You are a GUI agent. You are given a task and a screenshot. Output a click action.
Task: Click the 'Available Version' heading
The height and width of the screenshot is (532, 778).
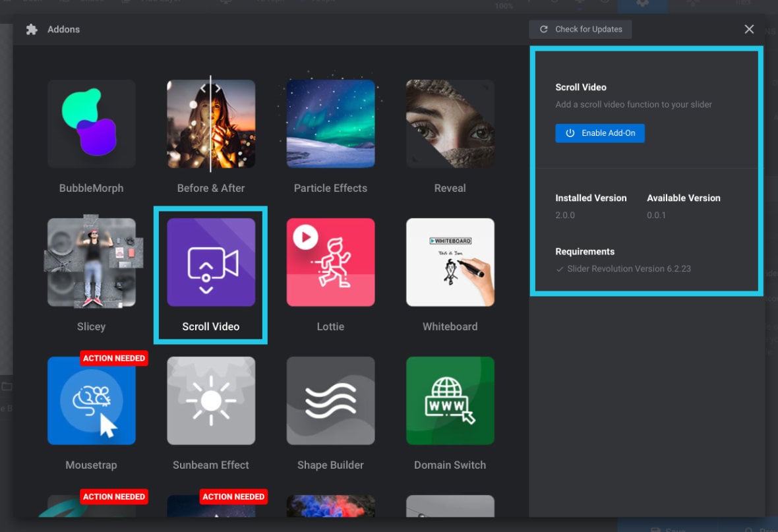pos(684,198)
